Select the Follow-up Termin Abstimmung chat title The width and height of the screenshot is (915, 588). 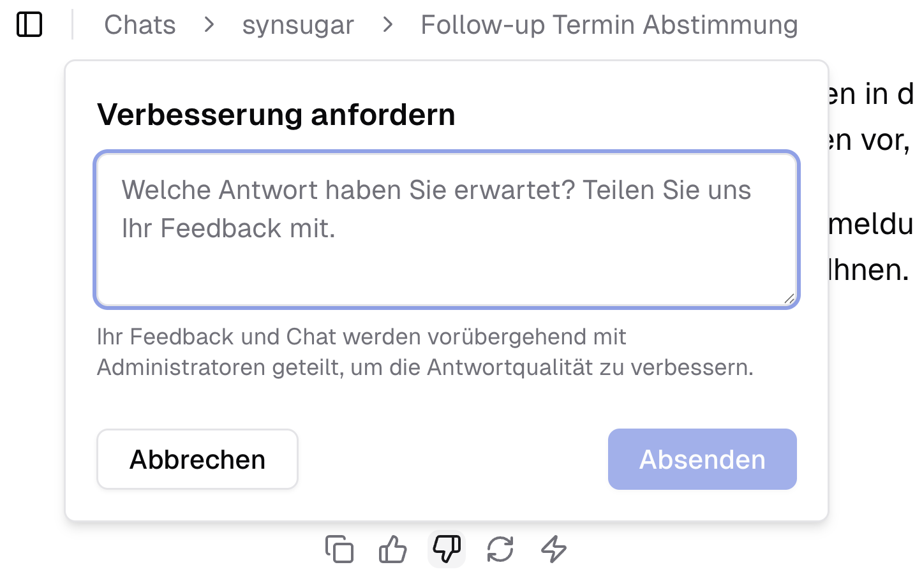coord(608,26)
